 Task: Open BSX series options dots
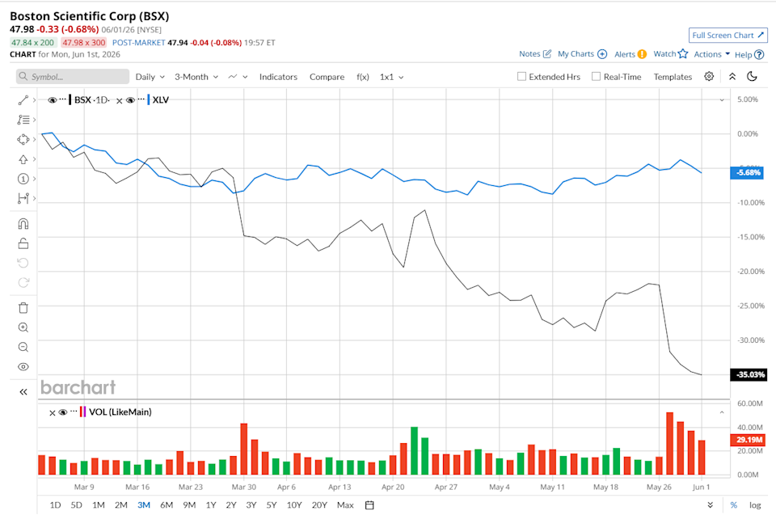(x=62, y=99)
